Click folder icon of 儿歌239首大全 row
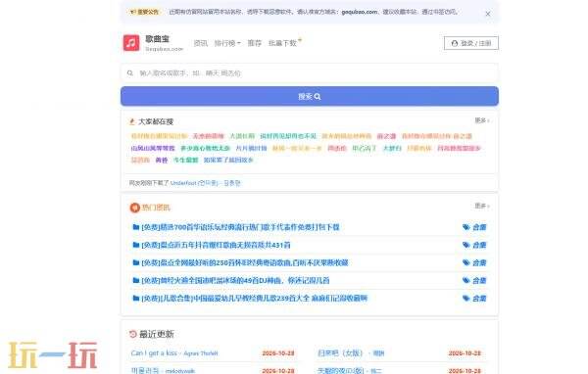The width and height of the screenshot is (588, 374). tap(136, 298)
